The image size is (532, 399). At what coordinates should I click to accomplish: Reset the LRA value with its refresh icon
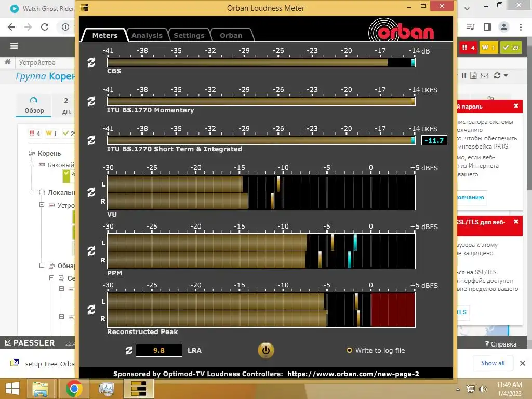129,351
